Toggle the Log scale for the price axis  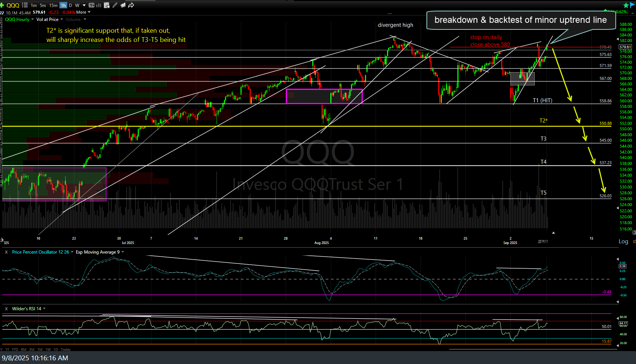point(623,241)
